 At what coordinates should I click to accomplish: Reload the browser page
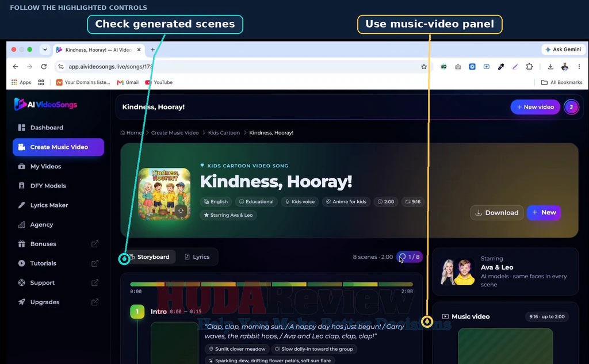[44, 67]
